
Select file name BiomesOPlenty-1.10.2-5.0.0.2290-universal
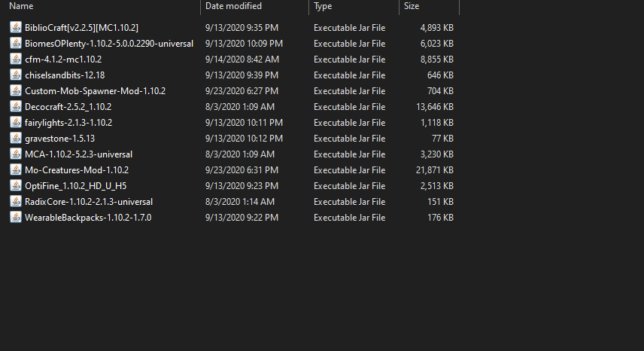[109, 44]
